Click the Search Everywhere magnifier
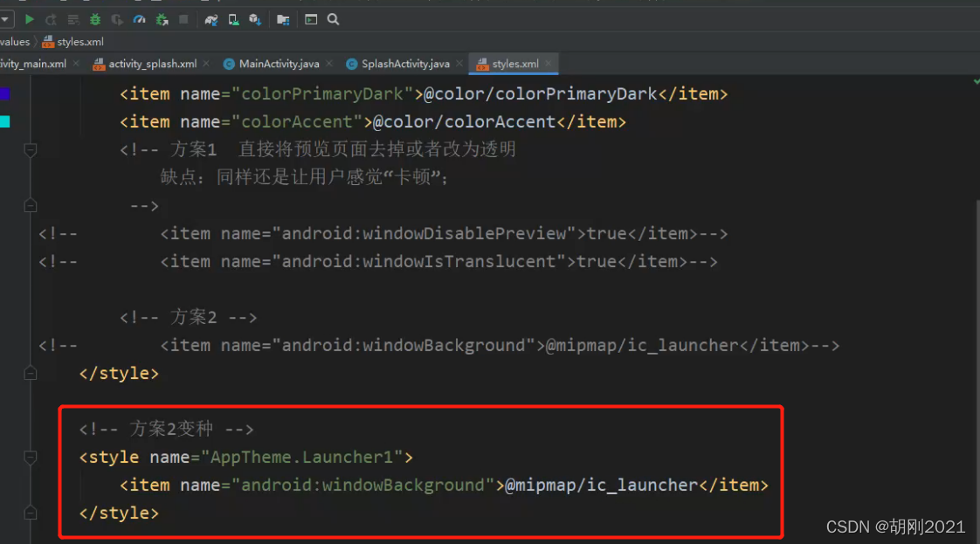The height and width of the screenshot is (544, 980). (x=333, y=19)
